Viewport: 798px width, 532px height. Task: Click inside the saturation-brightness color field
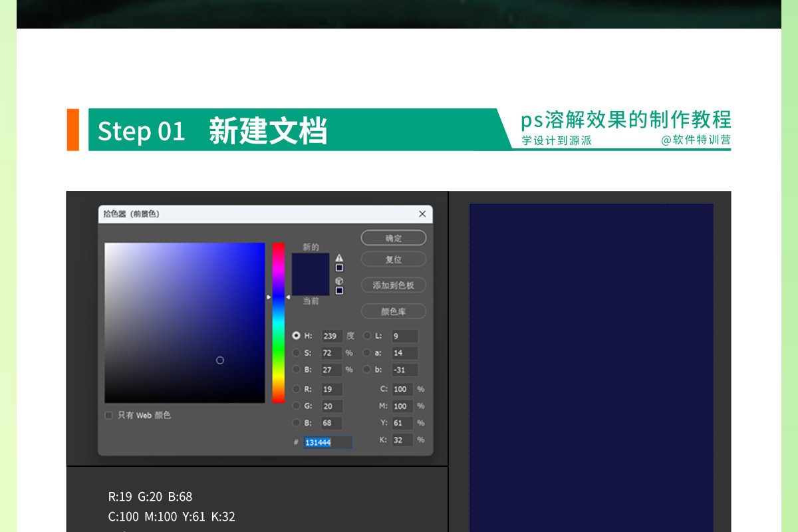(x=184, y=323)
